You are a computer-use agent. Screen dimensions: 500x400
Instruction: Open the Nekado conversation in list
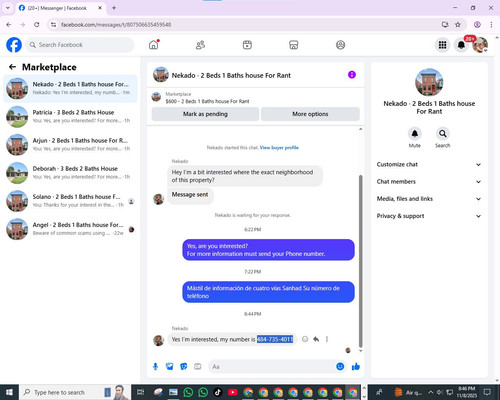70,88
